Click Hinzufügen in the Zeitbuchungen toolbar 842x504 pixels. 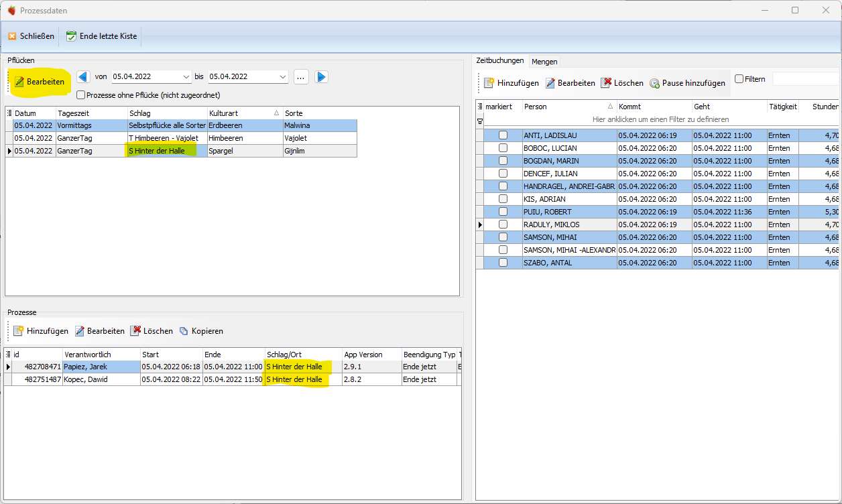tap(512, 83)
